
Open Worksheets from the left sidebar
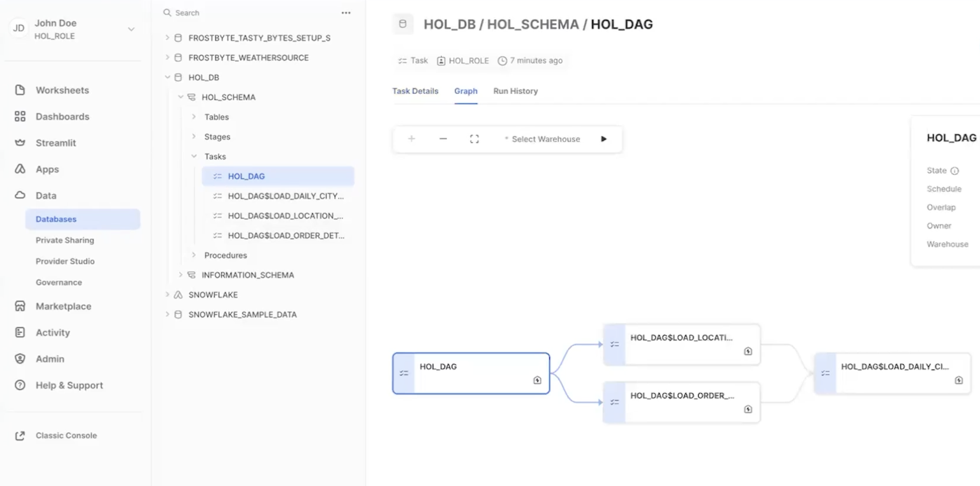click(x=62, y=90)
